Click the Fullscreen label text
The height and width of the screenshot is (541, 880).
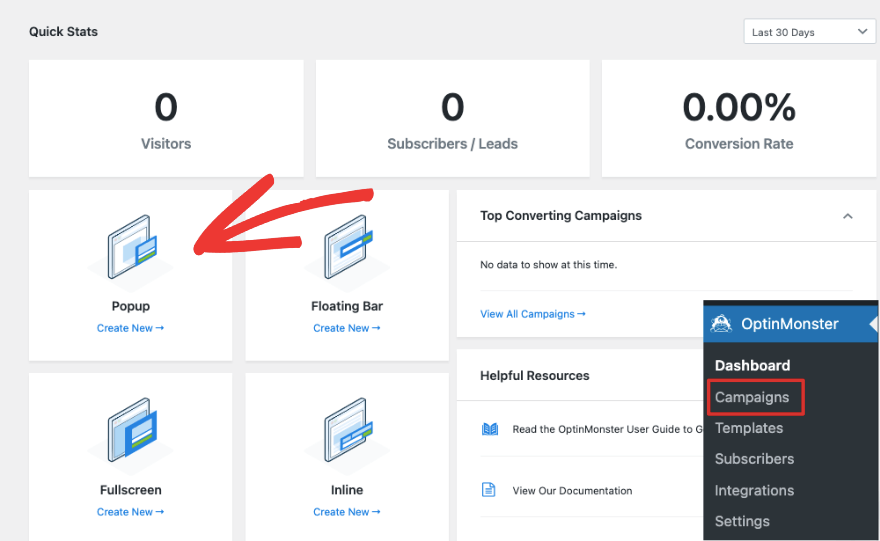point(131,490)
